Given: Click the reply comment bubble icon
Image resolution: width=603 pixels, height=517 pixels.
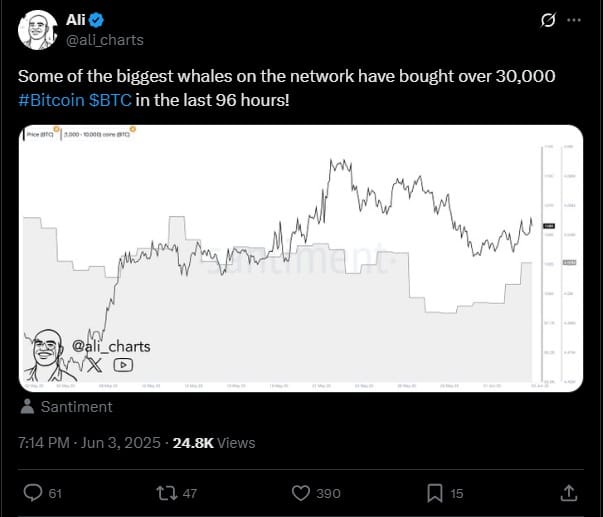Looking at the screenshot, I should pos(33,493).
